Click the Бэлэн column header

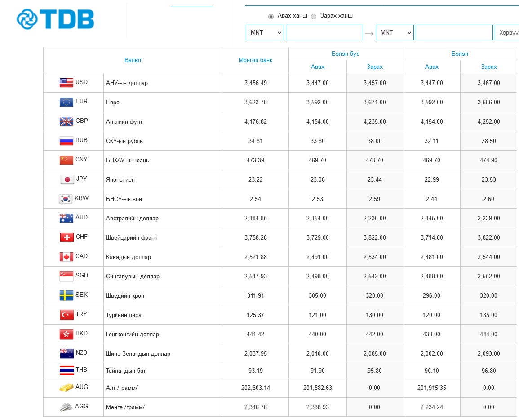(460, 54)
